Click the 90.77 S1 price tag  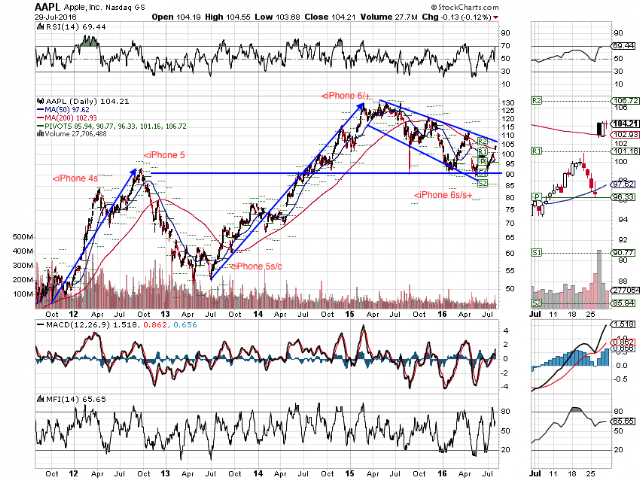tap(623, 253)
